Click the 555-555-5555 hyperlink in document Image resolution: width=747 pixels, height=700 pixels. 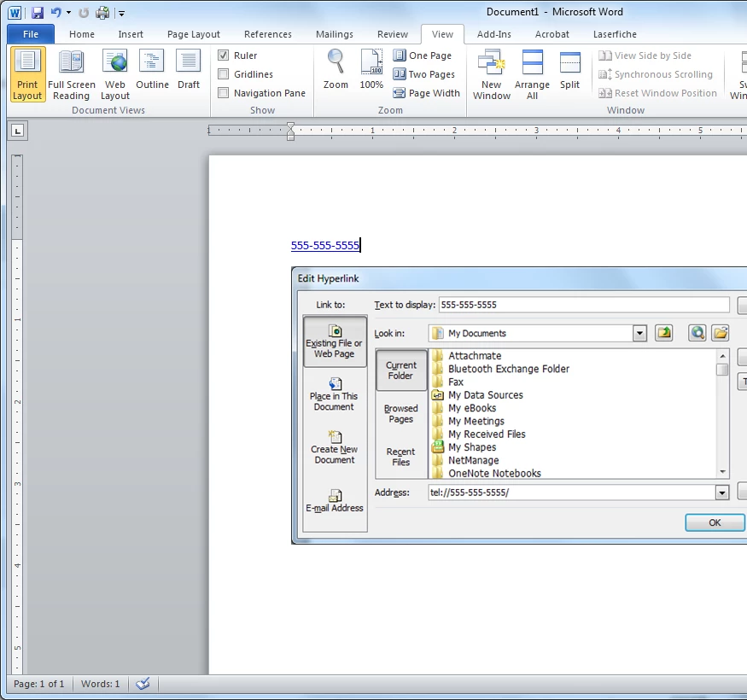click(x=325, y=245)
